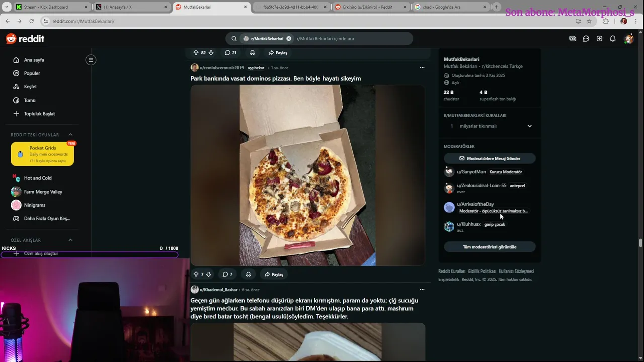Open moderator u/GanyotMan profile

click(x=471, y=172)
